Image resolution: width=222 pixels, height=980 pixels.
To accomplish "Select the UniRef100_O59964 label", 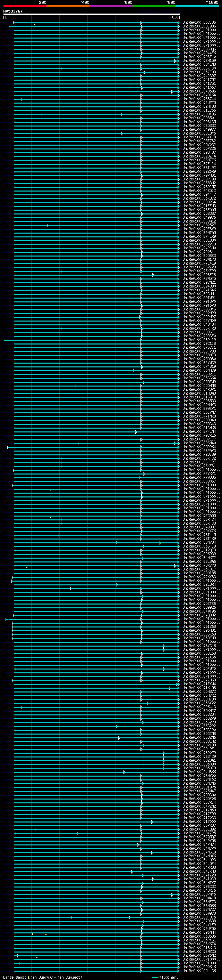I will [199, 447].
